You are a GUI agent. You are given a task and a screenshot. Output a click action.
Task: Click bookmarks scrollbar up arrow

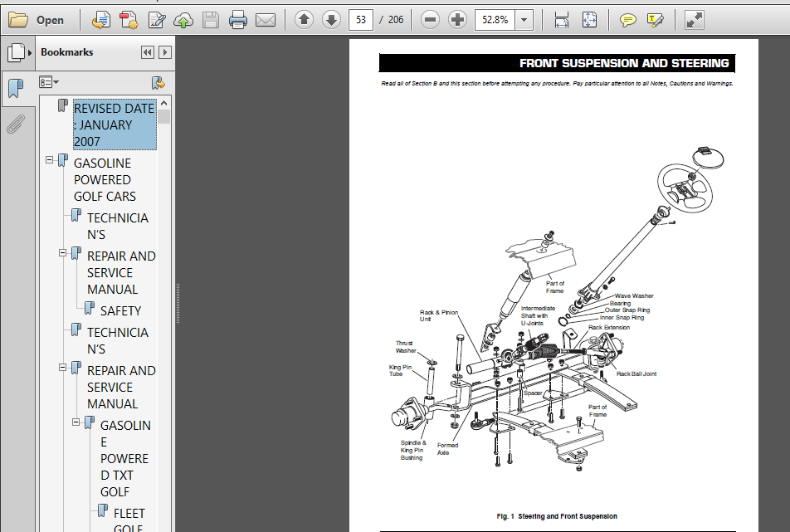point(163,103)
